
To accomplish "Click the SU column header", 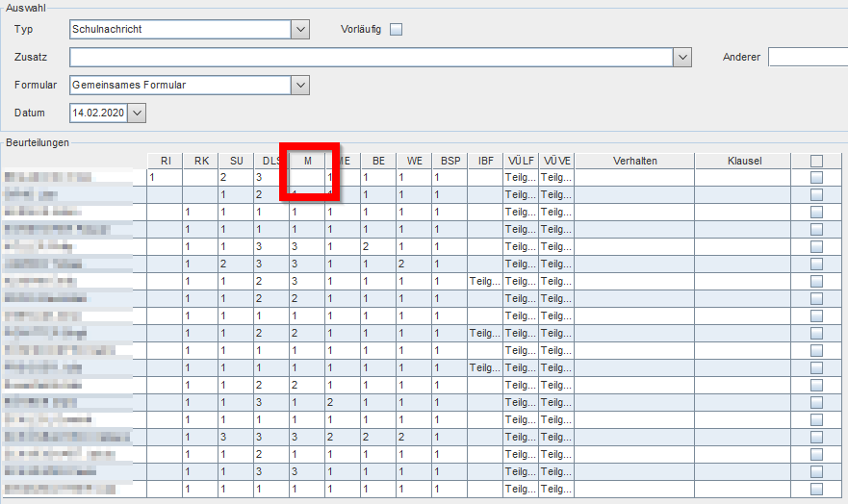I will click(x=237, y=161).
